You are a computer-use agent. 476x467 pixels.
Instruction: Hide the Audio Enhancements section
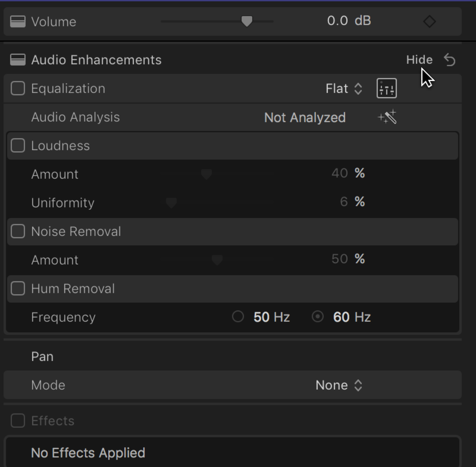pos(419,60)
